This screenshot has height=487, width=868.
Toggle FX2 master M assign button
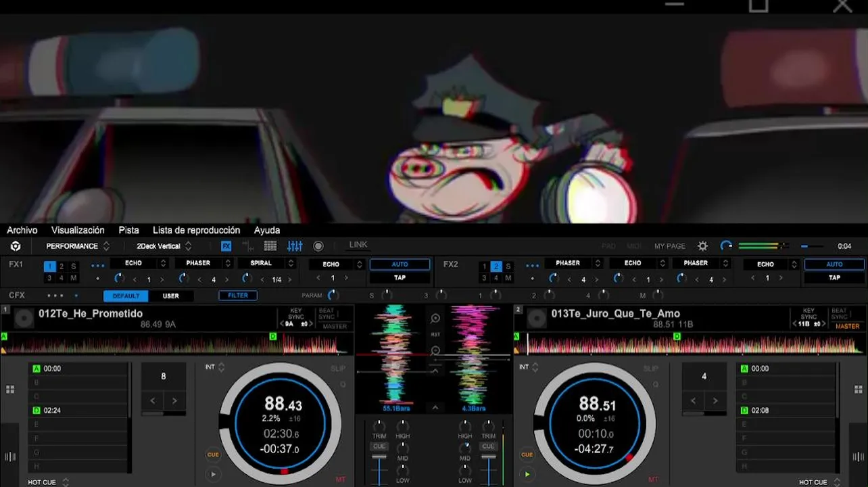[x=508, y=278]
